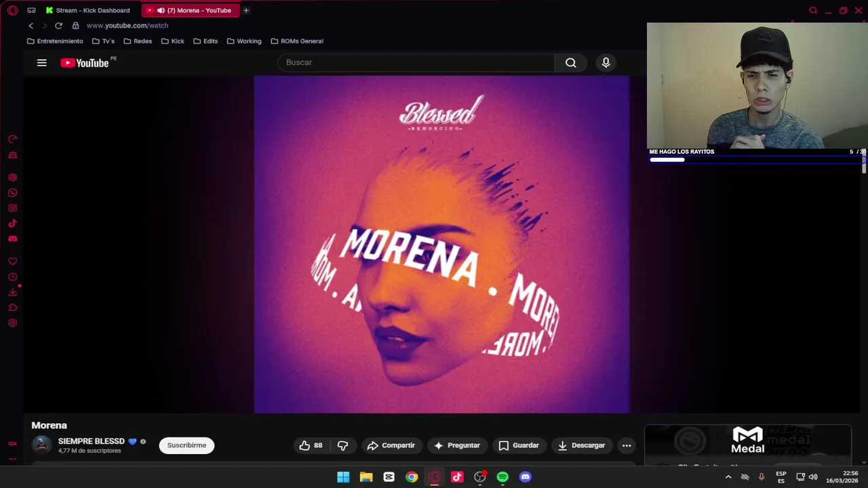Image resolution: width=868 pixels, height=488 pixels.
Task: Open Windows Start menu
Action: pyautogui.click(x=343, y=477)
